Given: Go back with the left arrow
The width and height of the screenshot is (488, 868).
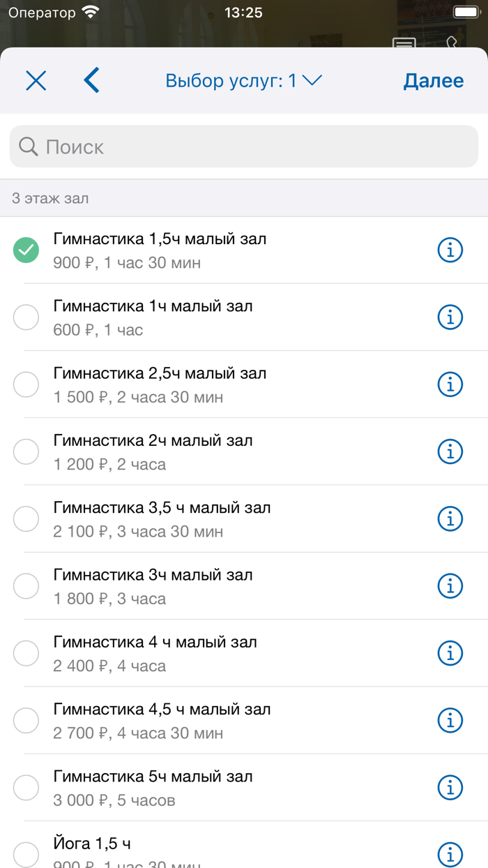Looking at the screenshot, I should [x=91, y=80].
